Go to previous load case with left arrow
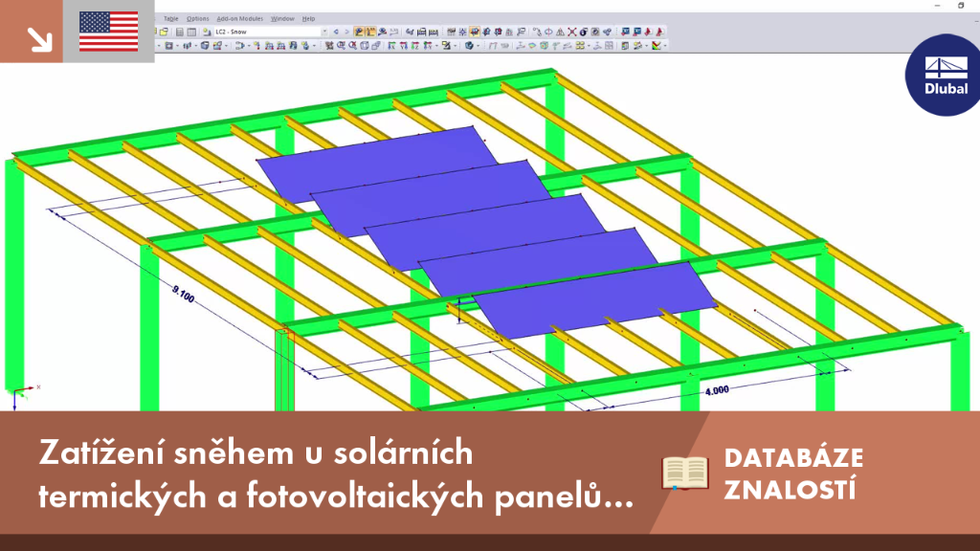The height and width of the screenshot is (551, 980). (x=336, y=32)
